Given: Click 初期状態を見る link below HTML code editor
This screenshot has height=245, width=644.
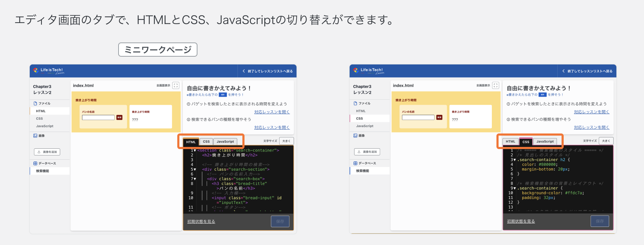Looking at the screenshot, I should pos(201,222).
